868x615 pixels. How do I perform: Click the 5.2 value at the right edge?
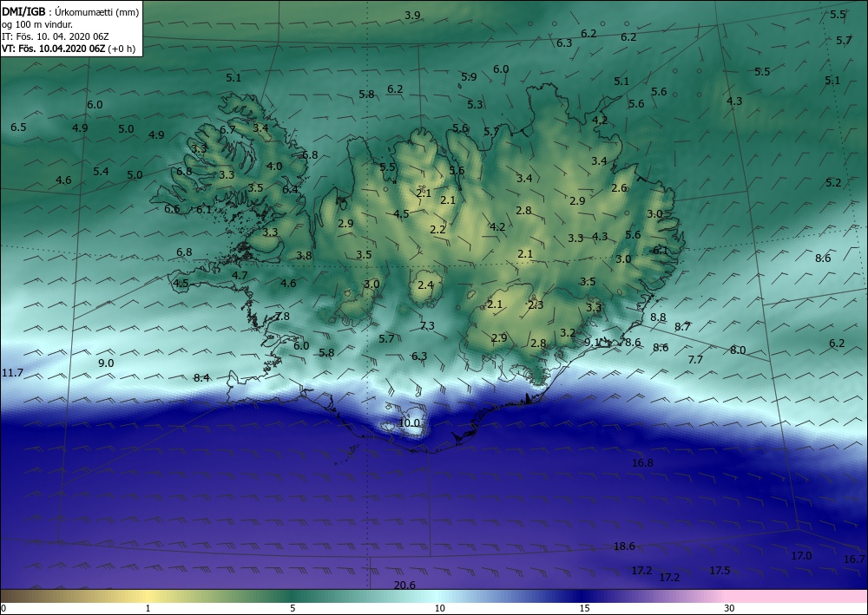833,182
